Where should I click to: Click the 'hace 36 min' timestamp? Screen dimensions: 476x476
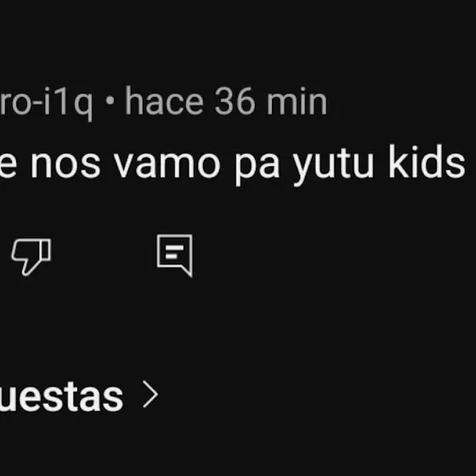tap(226, 101)
